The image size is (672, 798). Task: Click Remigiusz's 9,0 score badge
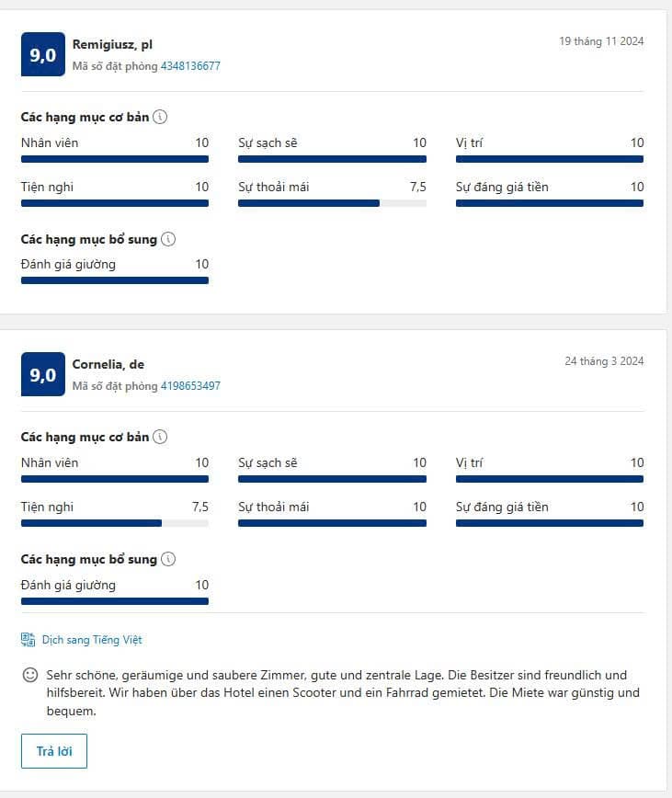click(x=43, y=54)
